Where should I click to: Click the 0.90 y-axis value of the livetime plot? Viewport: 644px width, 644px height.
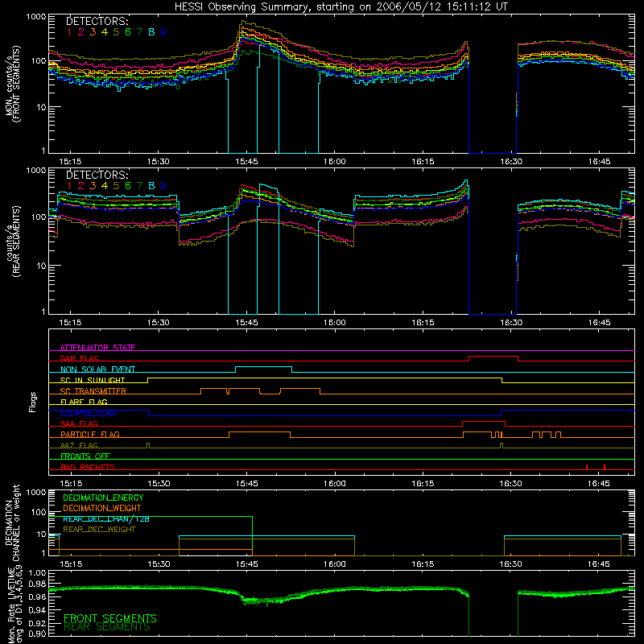tap(37, 634)
